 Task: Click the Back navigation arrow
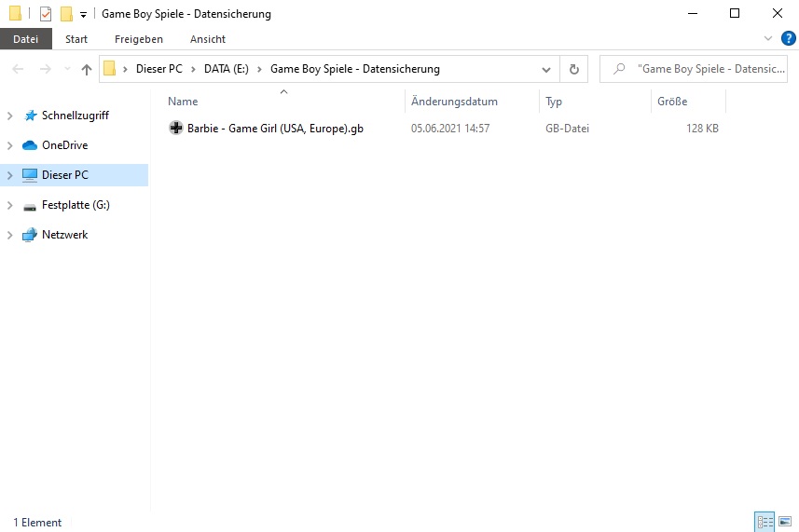point(19,69)
